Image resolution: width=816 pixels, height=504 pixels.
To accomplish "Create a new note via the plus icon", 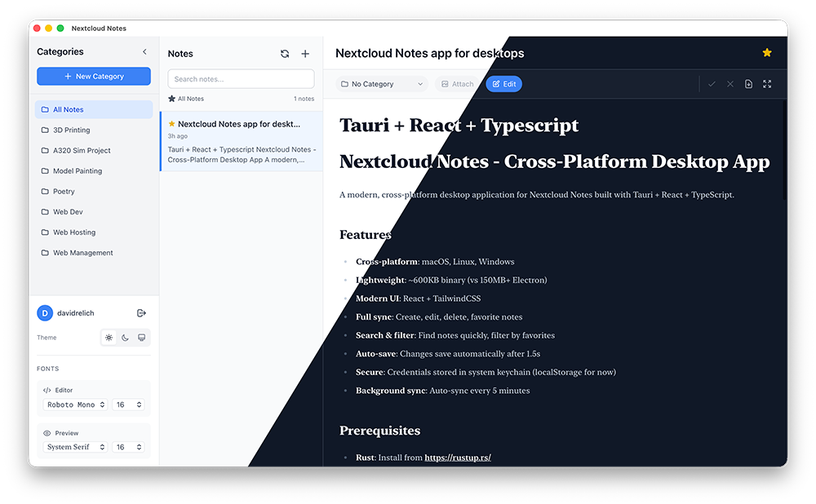I will [x=305, y=53].
